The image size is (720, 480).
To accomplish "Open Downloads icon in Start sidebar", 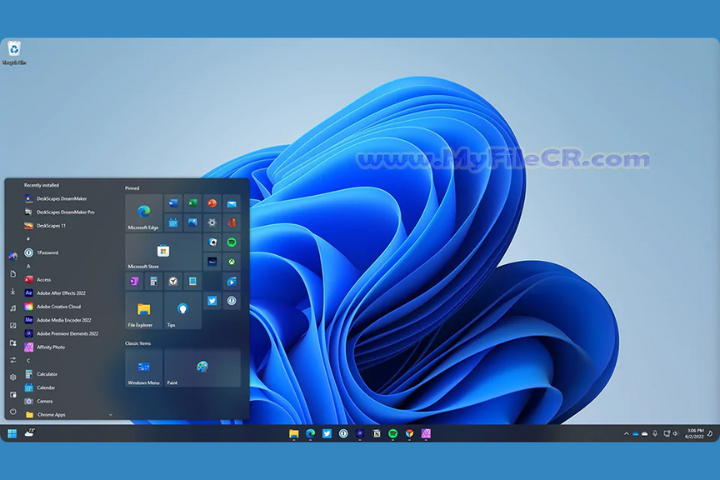I will (13, 291).
